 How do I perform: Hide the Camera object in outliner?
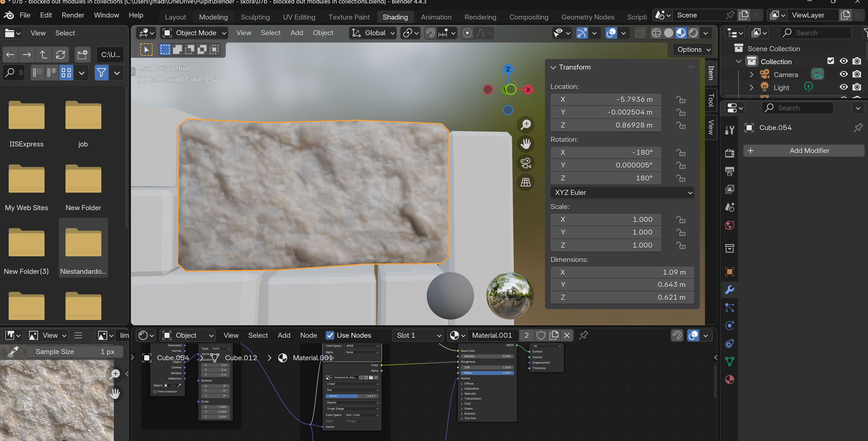coord(843,74)
